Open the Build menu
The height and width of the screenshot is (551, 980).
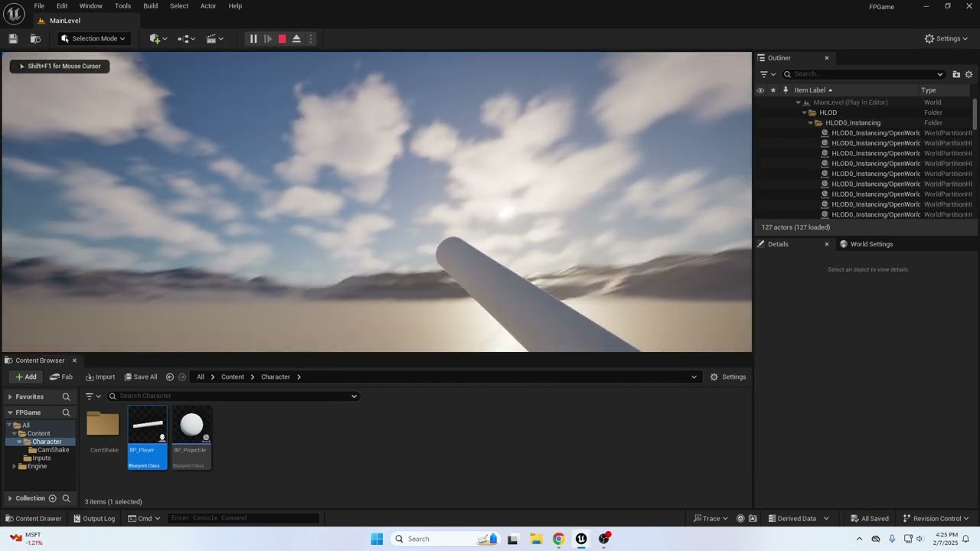150,6
